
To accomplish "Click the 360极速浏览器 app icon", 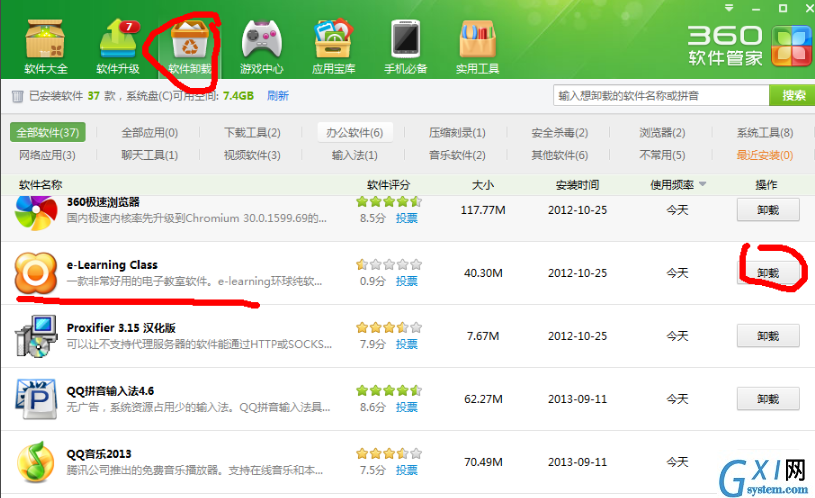I will coord(35,213).
